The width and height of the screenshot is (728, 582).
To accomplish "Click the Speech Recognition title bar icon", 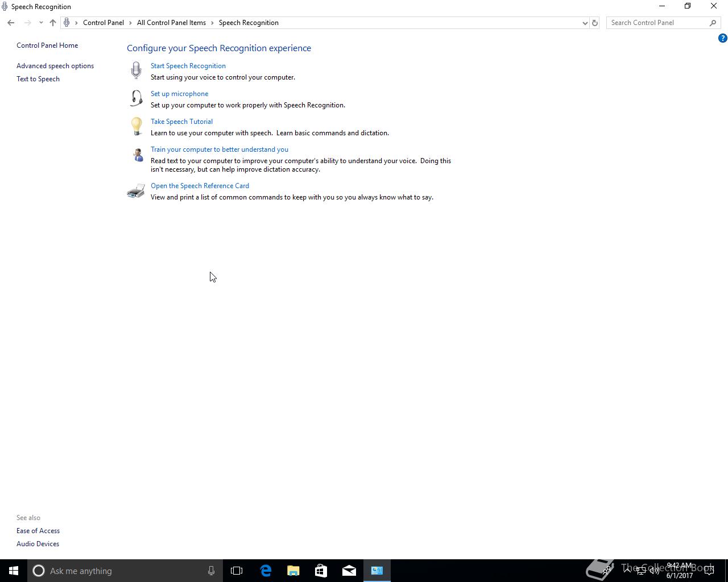I will 5,7.
